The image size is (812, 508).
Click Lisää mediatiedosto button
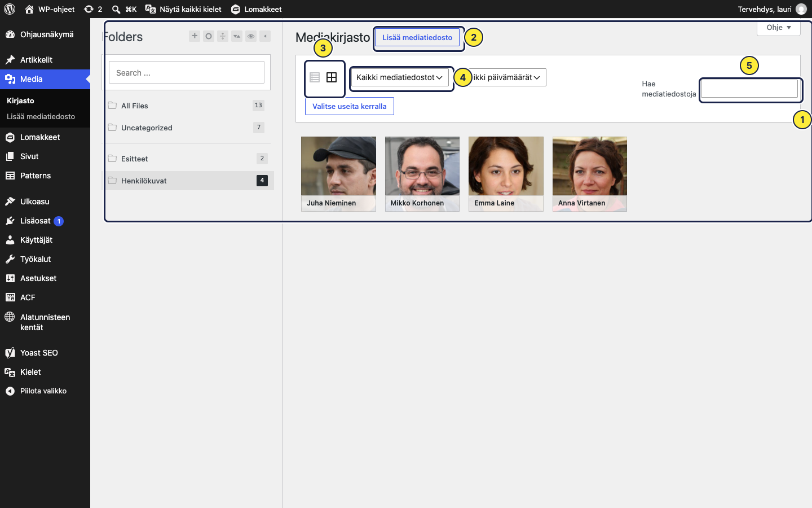click(417, 37)
